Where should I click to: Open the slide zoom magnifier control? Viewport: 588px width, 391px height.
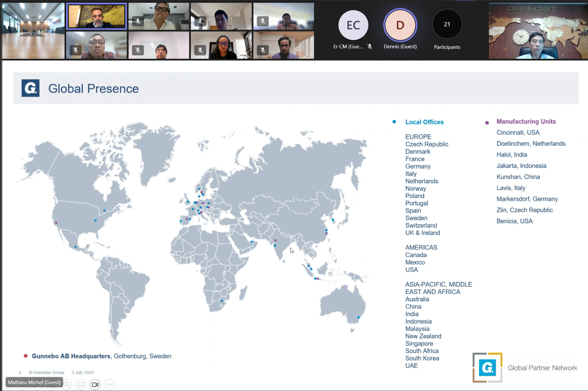[x=67, y=385]
